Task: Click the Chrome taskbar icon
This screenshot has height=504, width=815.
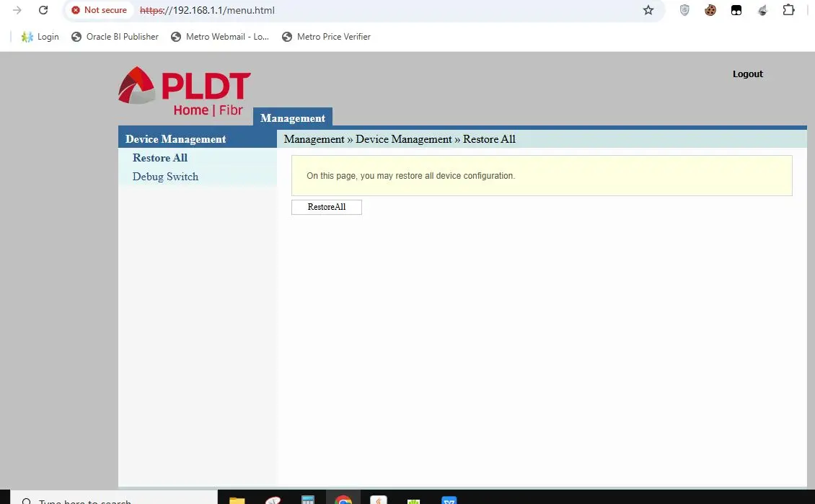Action: pos(343,499)
